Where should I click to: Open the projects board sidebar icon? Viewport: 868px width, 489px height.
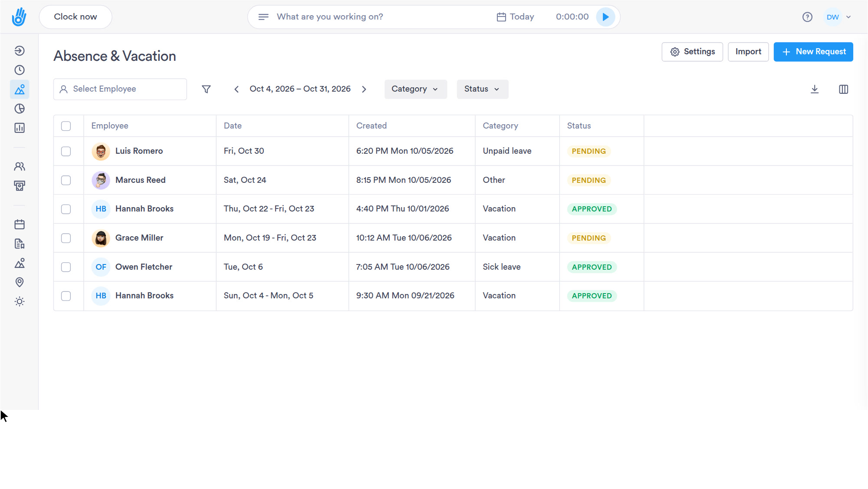click(20, 186)
